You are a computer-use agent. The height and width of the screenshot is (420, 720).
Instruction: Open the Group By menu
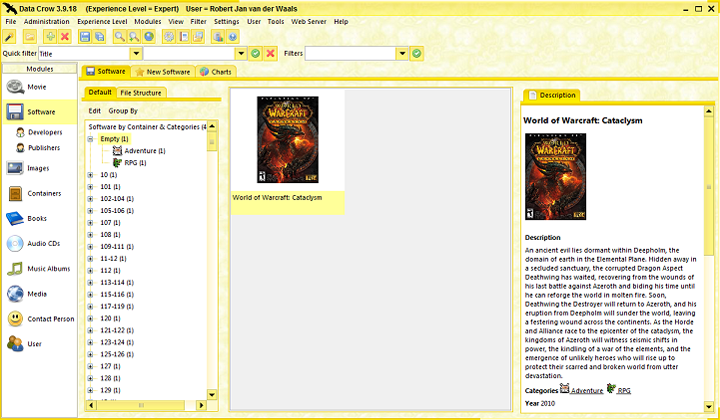pyautogui.click(x=123, y=111)
